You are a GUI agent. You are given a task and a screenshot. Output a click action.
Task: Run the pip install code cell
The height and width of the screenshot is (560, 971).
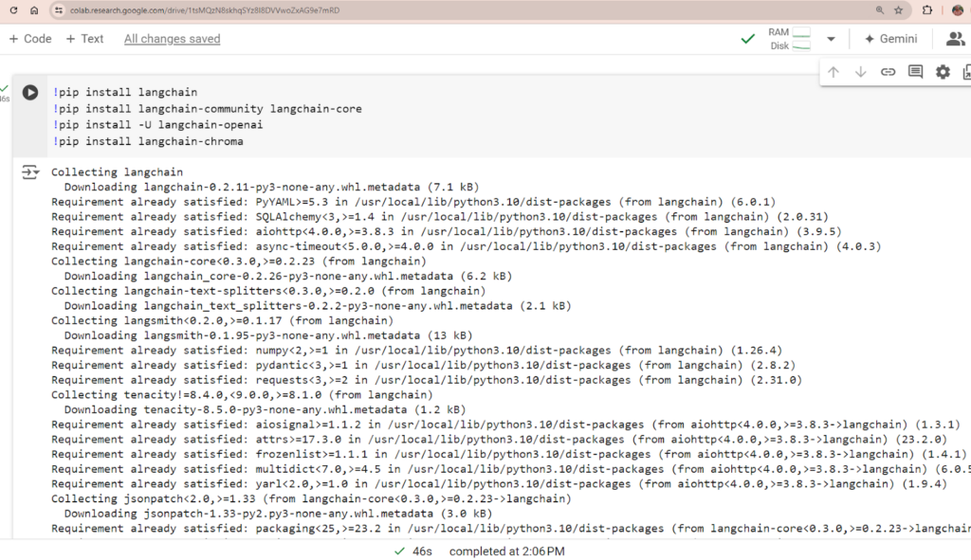29,92
